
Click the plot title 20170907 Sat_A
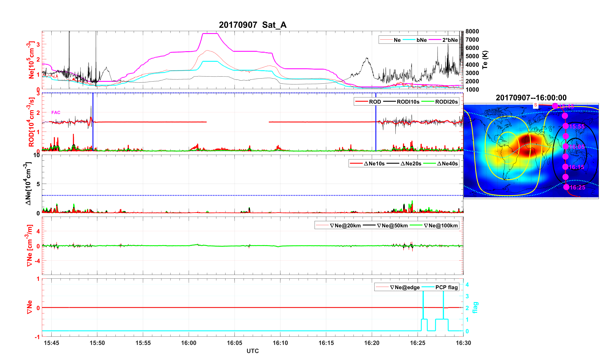(x=252, y=25)
